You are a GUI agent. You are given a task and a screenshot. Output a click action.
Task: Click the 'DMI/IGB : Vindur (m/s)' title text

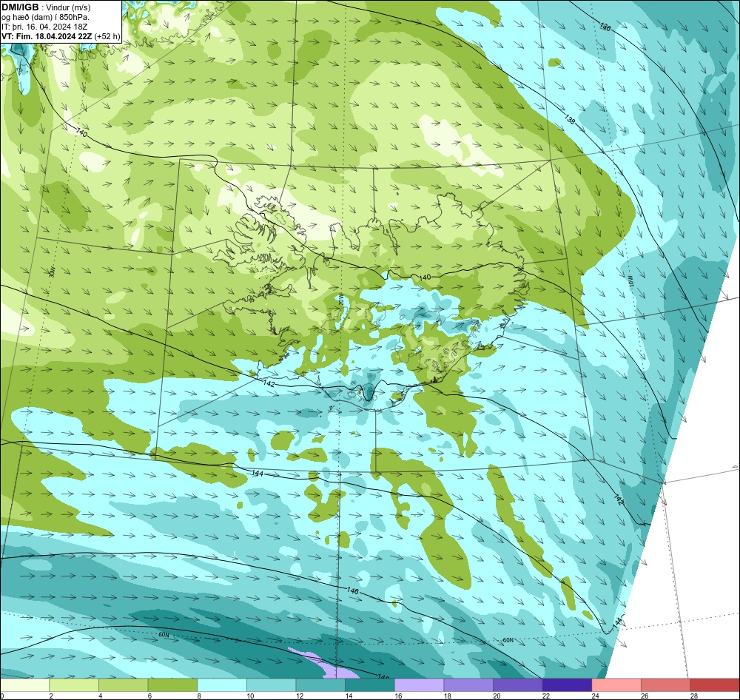[46, 7]
